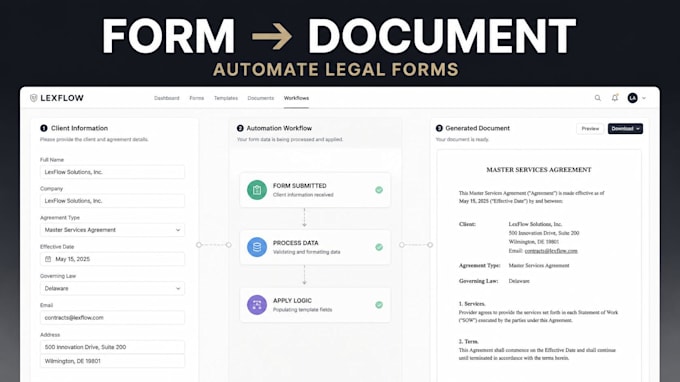This screenshot has height=382, width=680.
Task: Click the Wilmington, DE 19801 address field
Action: click(112, 361)
